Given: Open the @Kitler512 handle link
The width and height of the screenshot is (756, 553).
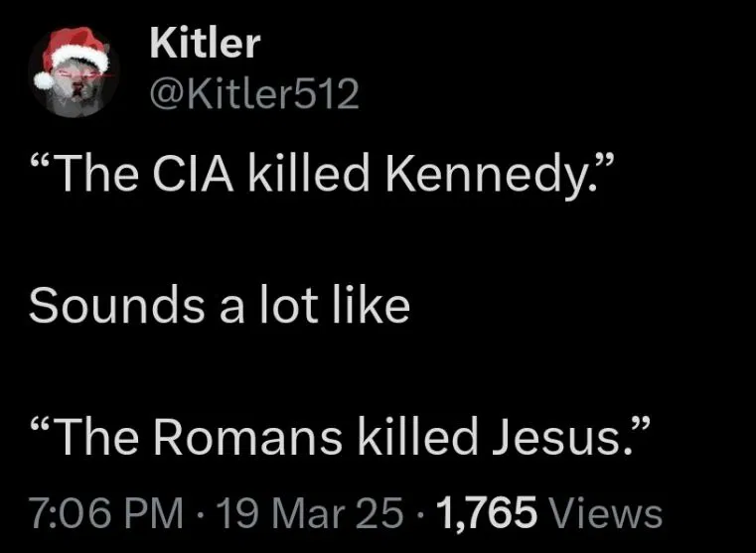Looking at the screenshot, I should coord(252,94).
